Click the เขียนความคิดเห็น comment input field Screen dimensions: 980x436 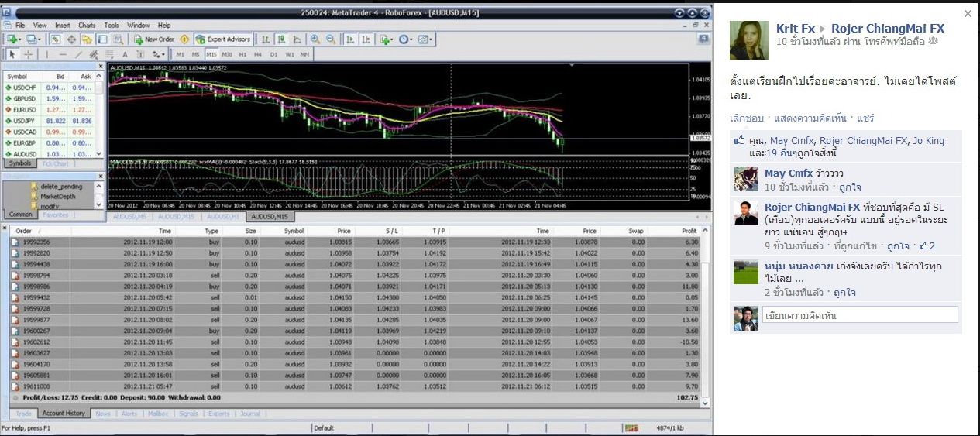click(860, 315)
